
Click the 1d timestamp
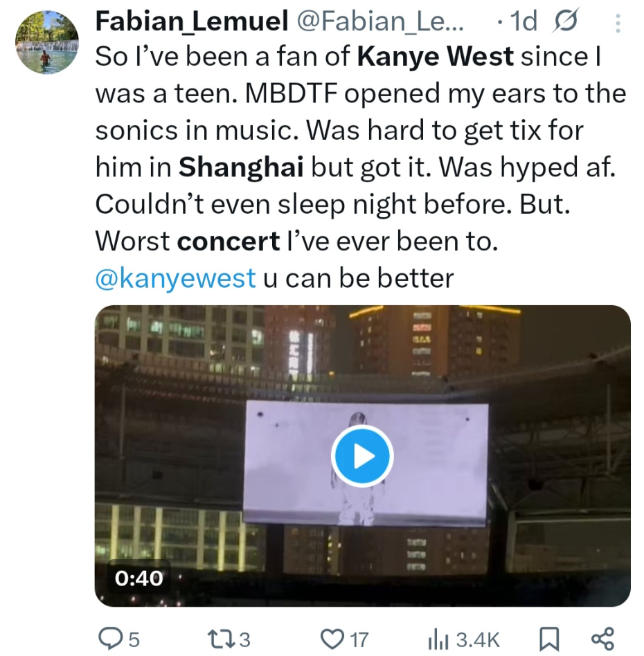pos(522,23)
